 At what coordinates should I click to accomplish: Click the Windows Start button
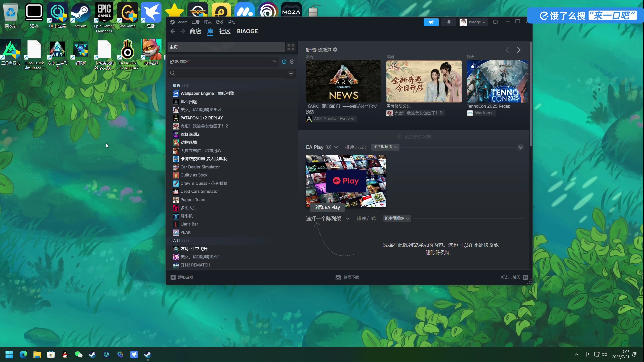click(9, 354)
